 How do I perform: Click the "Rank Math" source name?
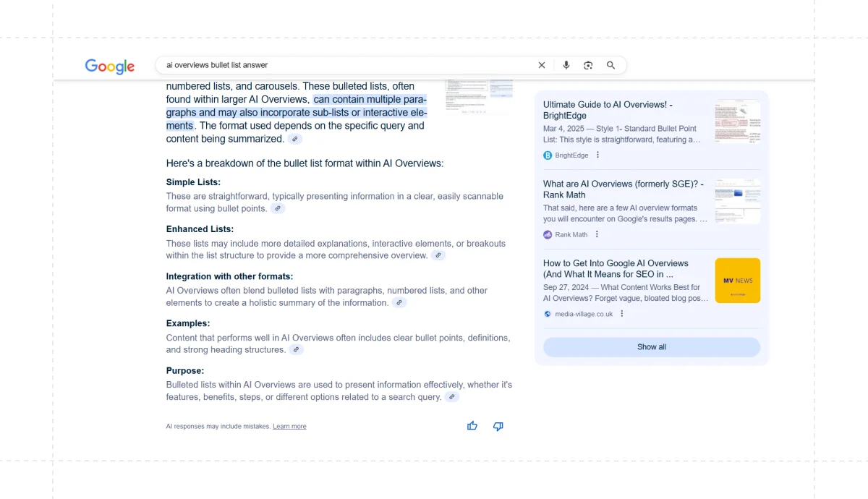coord(571,235)
